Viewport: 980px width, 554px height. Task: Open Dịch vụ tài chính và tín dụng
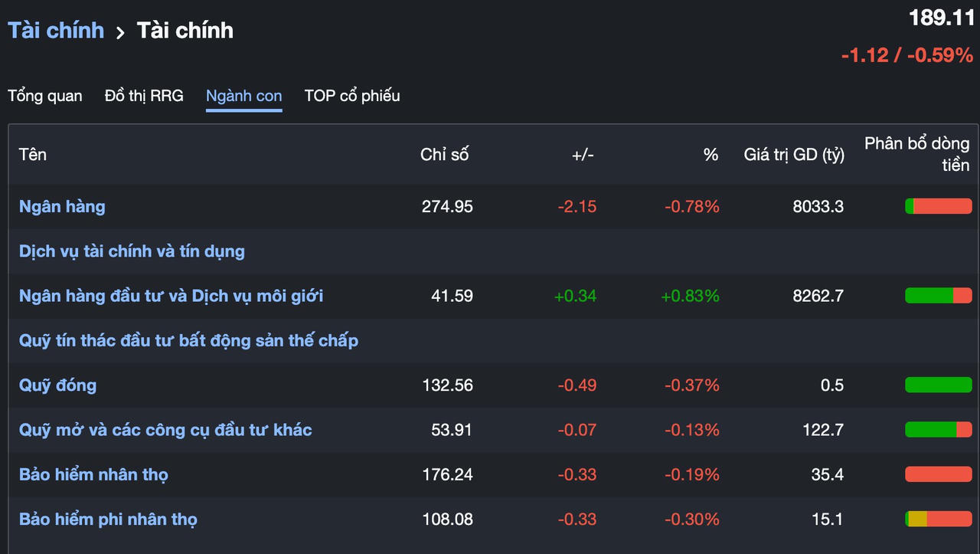pos(132,251)
